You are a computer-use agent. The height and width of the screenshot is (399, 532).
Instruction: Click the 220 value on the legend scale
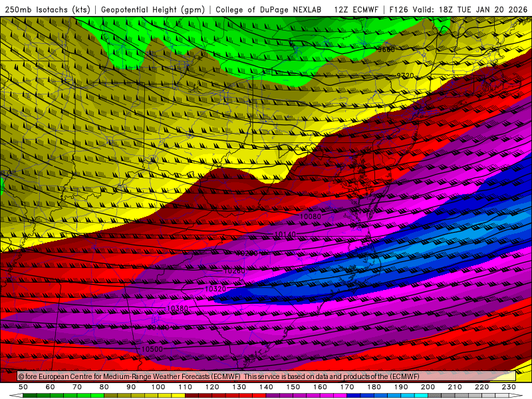pos(481,387)
